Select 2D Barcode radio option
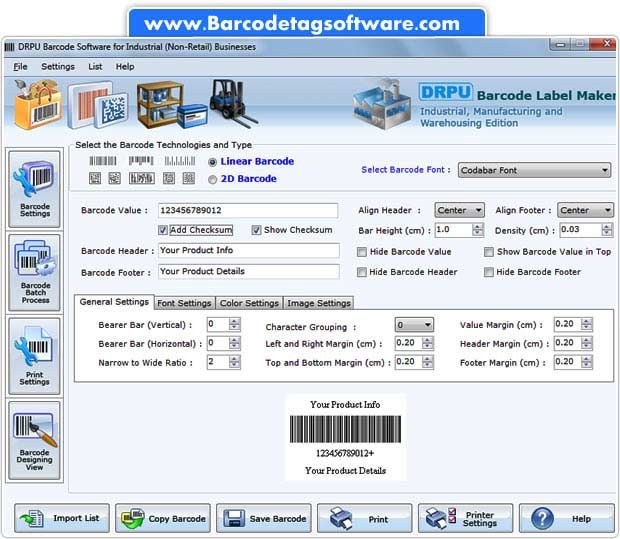 pos(212,180)
